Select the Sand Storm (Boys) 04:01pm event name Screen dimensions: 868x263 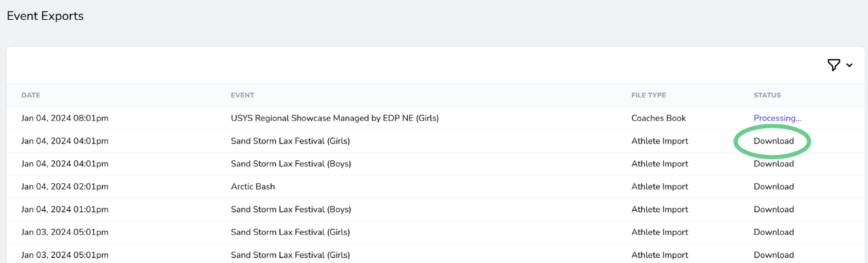tap(290, 164)
